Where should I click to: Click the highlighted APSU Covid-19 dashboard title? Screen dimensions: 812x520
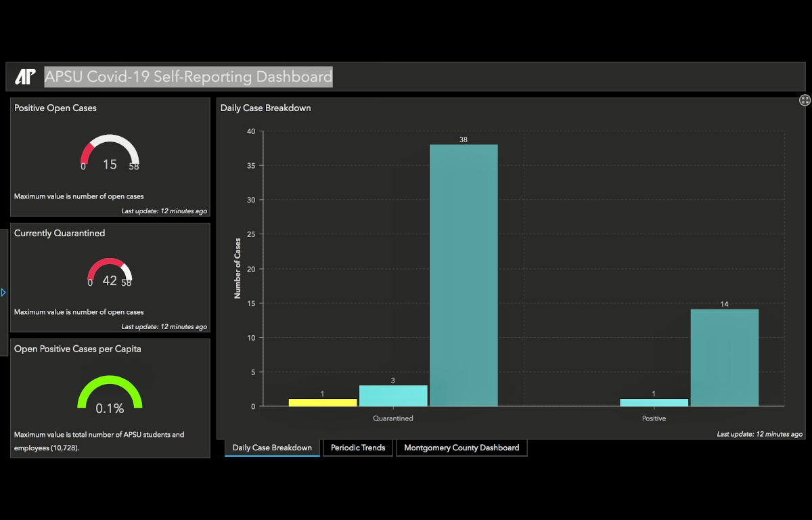tap(189, 77)
